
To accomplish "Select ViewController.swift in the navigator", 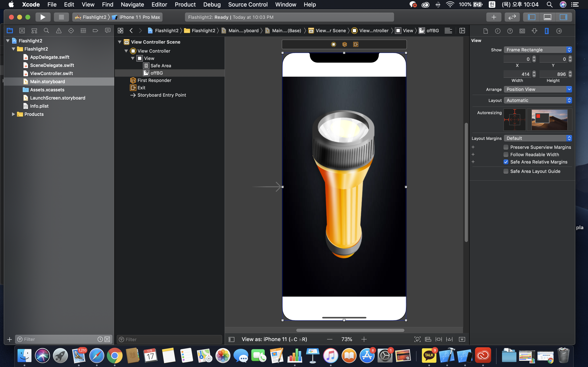I will (x=51, y=73).
